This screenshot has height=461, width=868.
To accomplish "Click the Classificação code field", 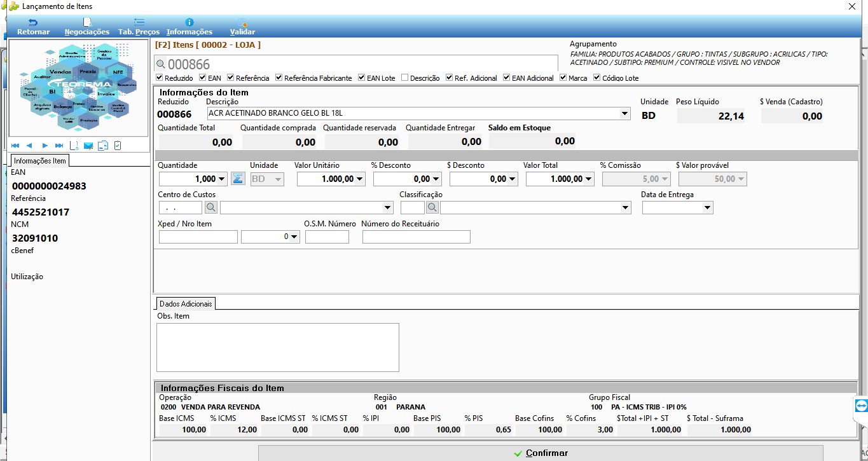I will [x=413, y=208].
